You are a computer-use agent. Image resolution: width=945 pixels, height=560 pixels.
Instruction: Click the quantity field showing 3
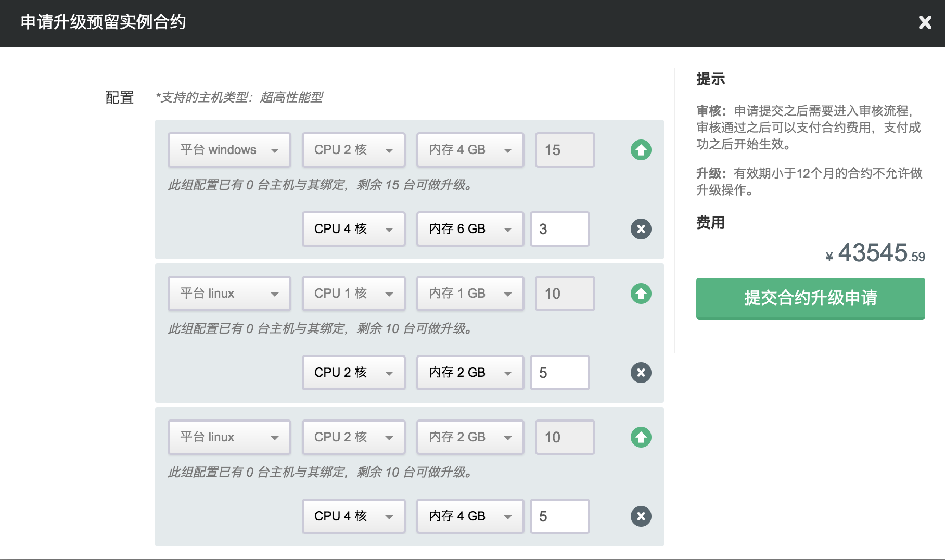click(x=559, y=229)
